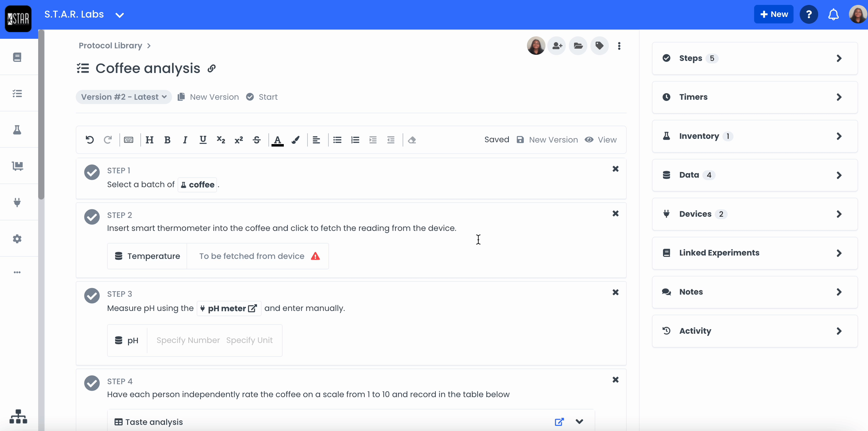Select the flask experiments icon in sidebar

[17, 130]
